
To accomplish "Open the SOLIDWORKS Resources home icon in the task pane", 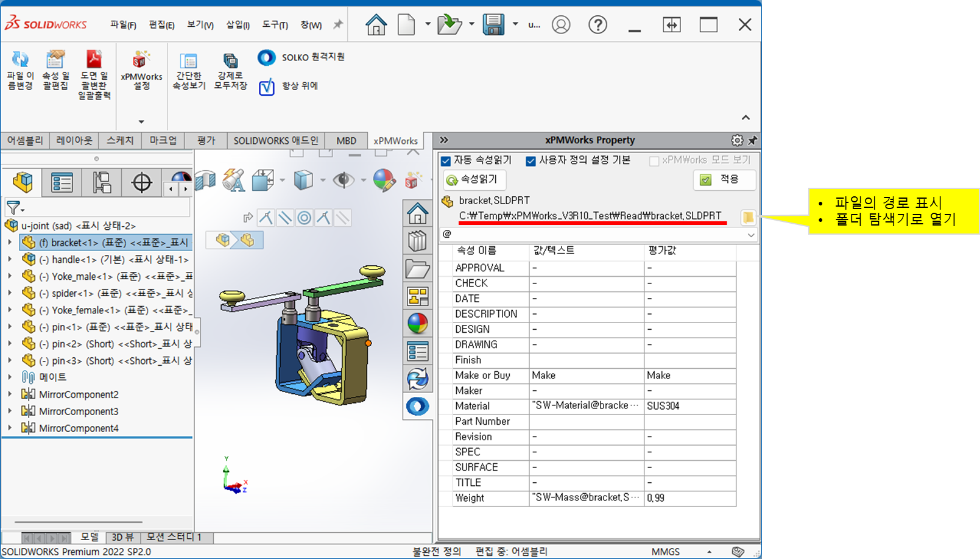I will point(418,214).
